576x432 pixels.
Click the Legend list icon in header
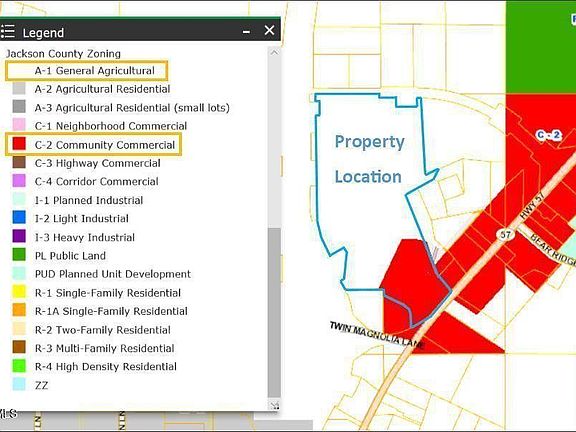(x=8, y=32)
